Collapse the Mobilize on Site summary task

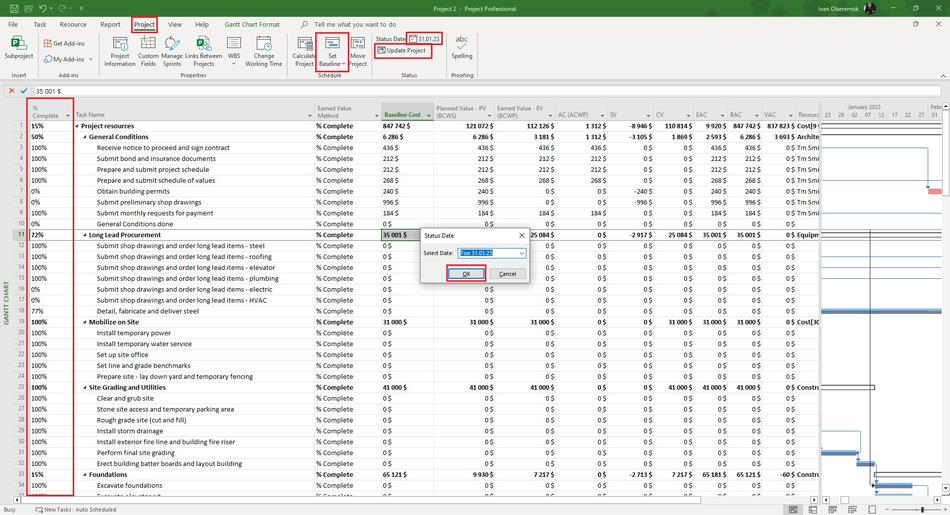pyautogui.click(x=85, y=322)
